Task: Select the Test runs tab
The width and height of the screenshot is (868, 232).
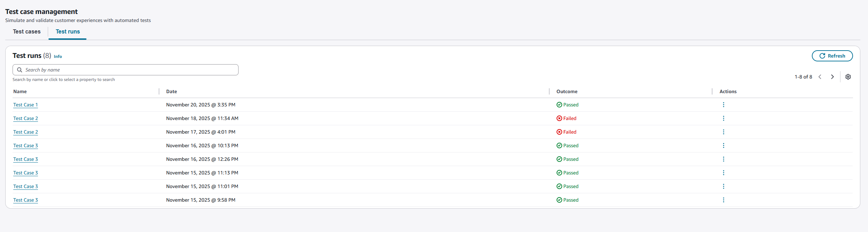Action: (x=68, y=32)
